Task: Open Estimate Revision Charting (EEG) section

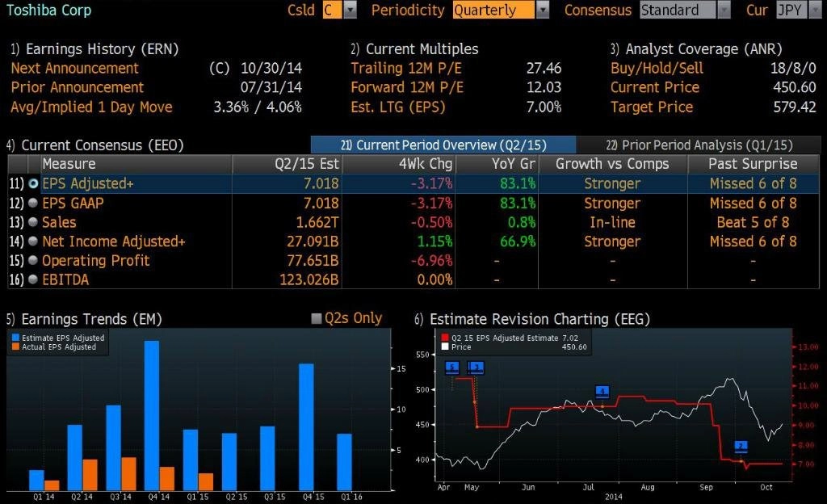Action: coord(532,319)
